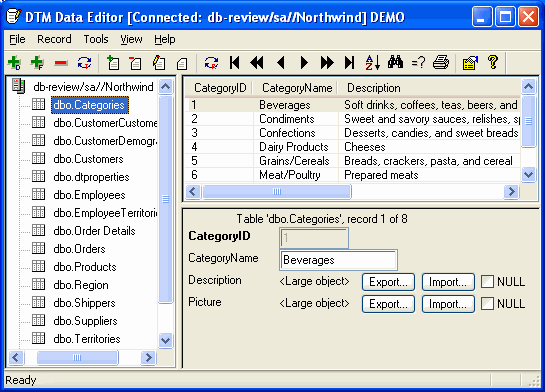Click the refresh record icon before navigation arrows
545x392 pixels.
(211, 63)
